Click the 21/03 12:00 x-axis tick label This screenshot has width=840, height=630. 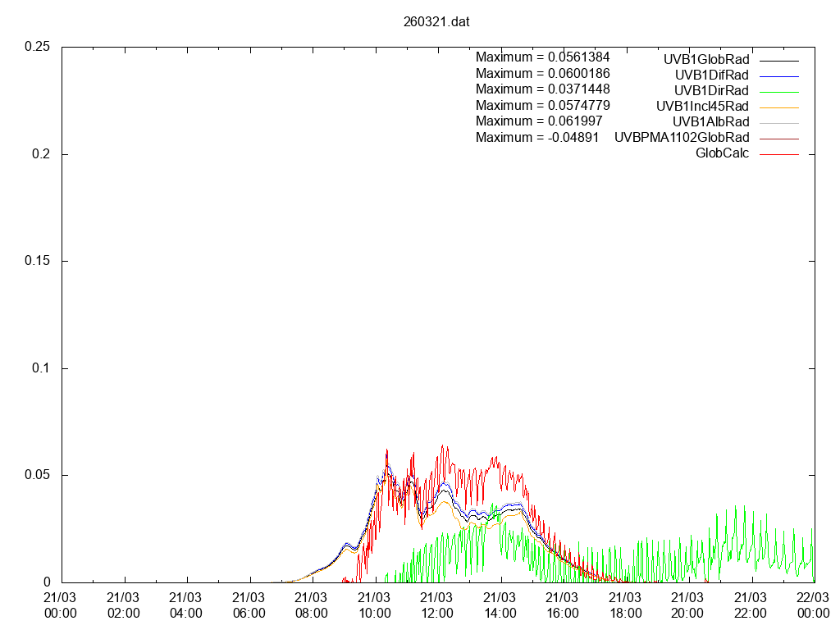(436, 605)
